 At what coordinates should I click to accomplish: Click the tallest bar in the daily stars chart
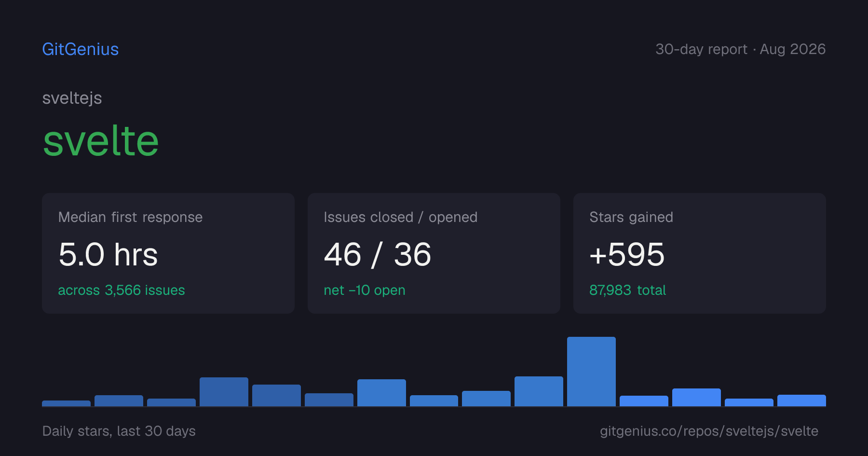point(591,372)
